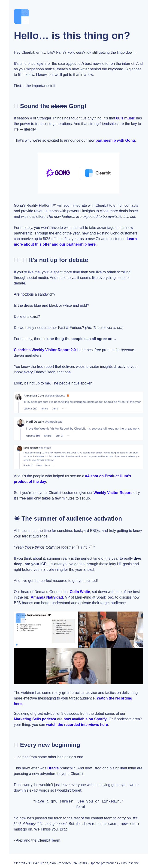Open the 80's music link
The image size is (157, 868).
point(125,118)
